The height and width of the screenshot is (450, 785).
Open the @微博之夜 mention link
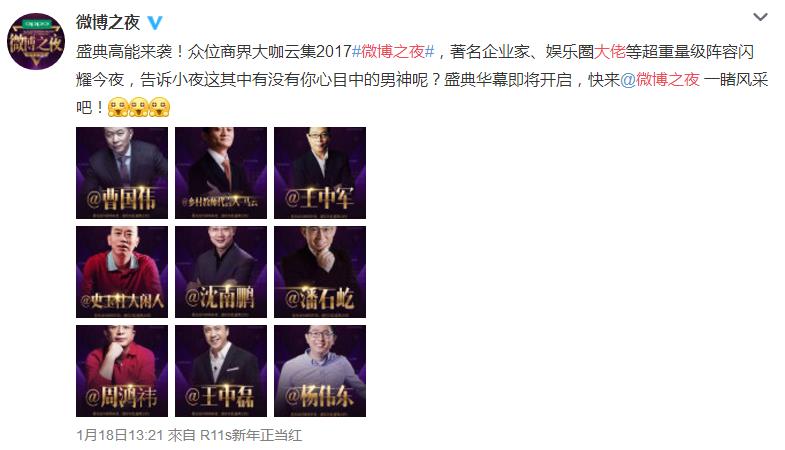pos(660,80)
